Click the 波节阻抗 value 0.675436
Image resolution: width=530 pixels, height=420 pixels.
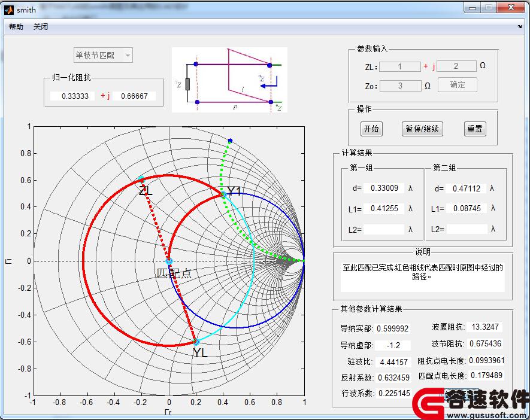[485, 343]
